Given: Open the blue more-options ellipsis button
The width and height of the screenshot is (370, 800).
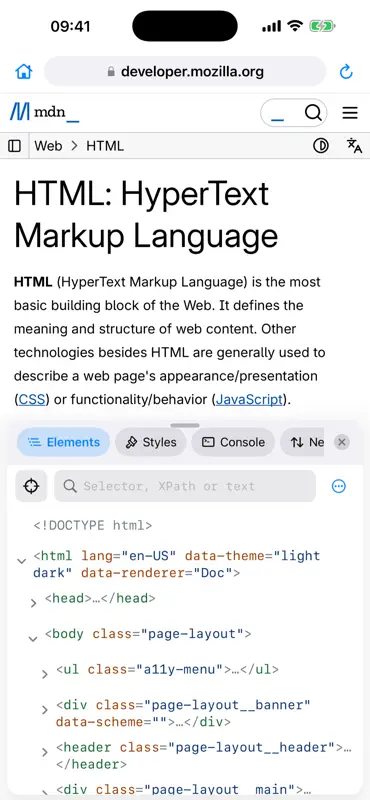Looking at the screenshot, I should (338, 486).
